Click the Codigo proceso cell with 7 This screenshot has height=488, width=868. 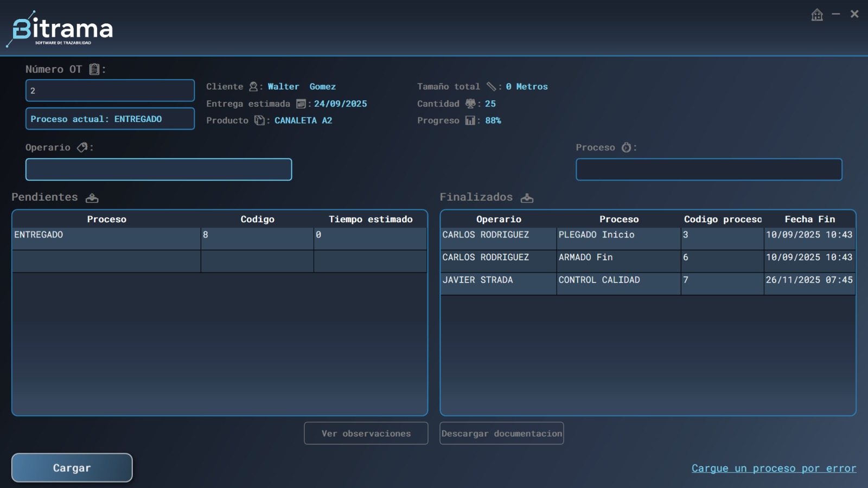(x=723, y=284)
